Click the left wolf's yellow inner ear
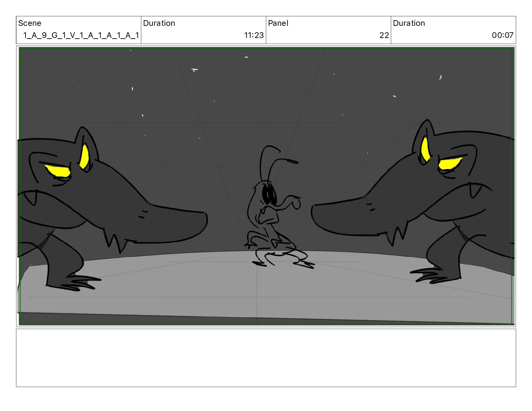The height and width of the screenshot is (411, 532). click(84, 156)
